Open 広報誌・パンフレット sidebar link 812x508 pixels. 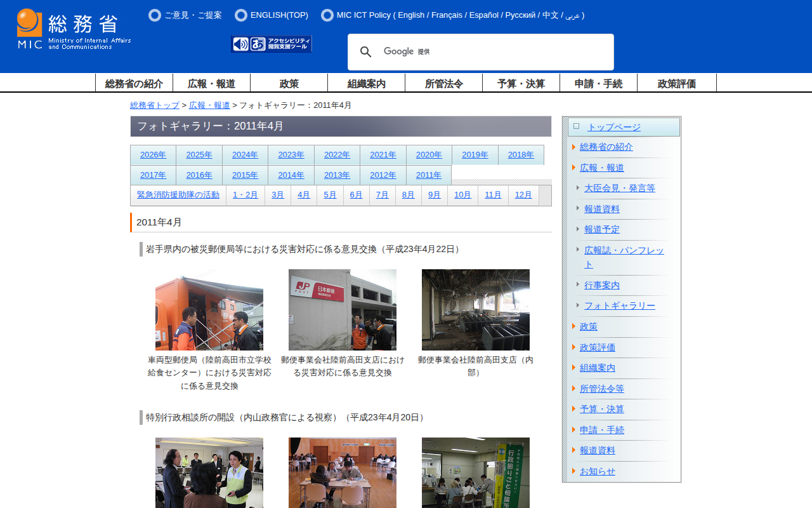(624, 257)
